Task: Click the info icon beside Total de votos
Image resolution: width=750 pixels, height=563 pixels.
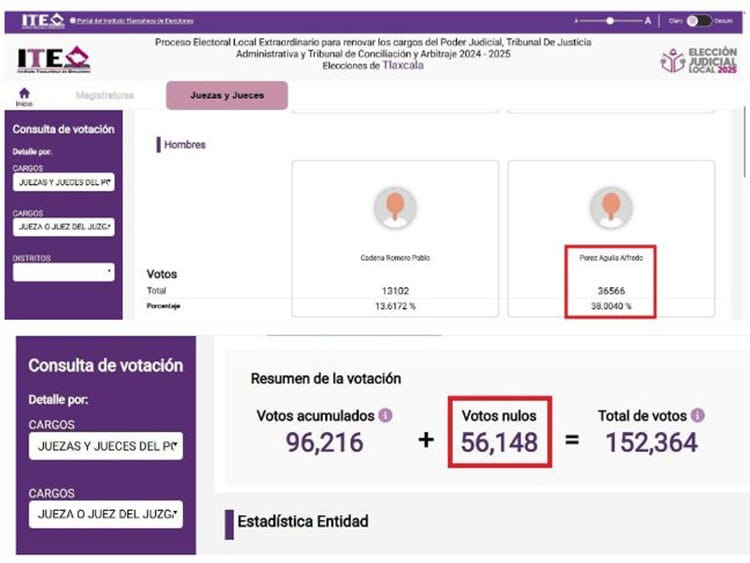Action: click(x=698, y=415)
